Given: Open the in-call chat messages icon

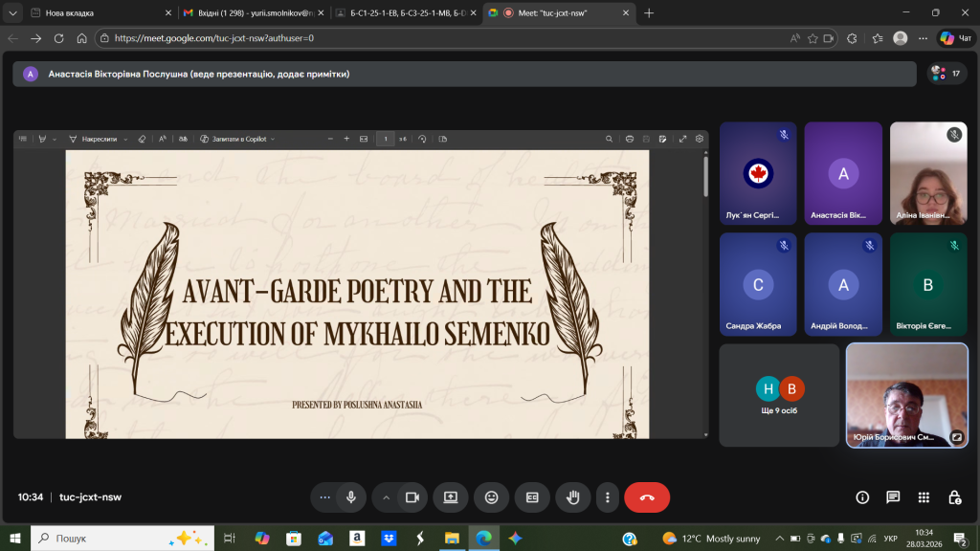Looking at the screenshot, I should (893, 497).
